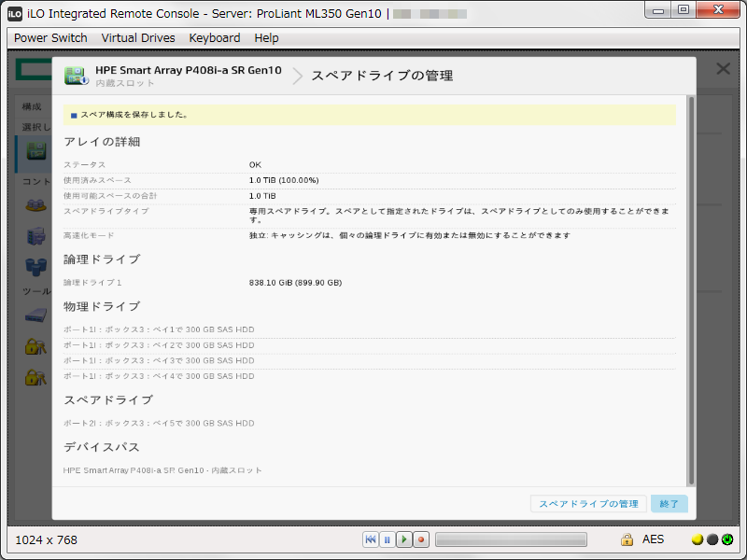Click the dialog's right-side scrollbar

tap(691, 280)
